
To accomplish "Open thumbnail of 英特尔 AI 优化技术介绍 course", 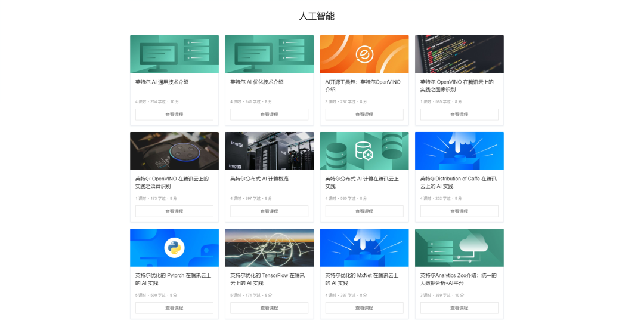I will click(x=269, y=54).
